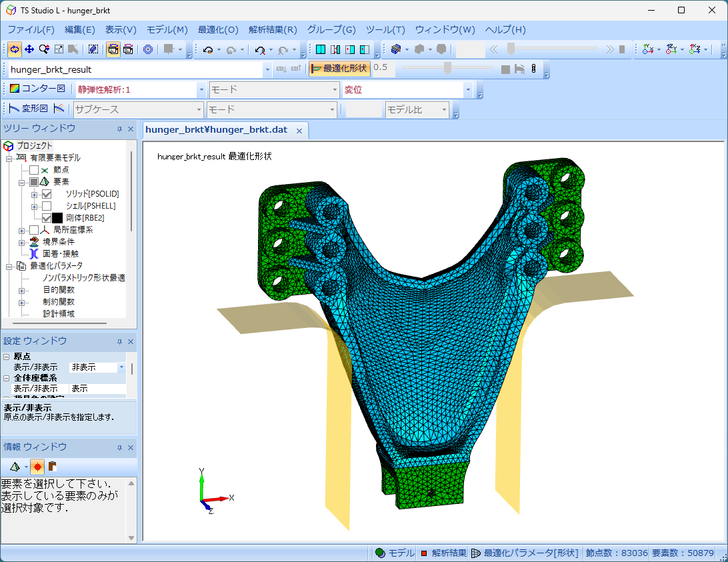Click the fit-to-window zoom icon
This screenshot has width=728, height=562.
tap(59, 49)
